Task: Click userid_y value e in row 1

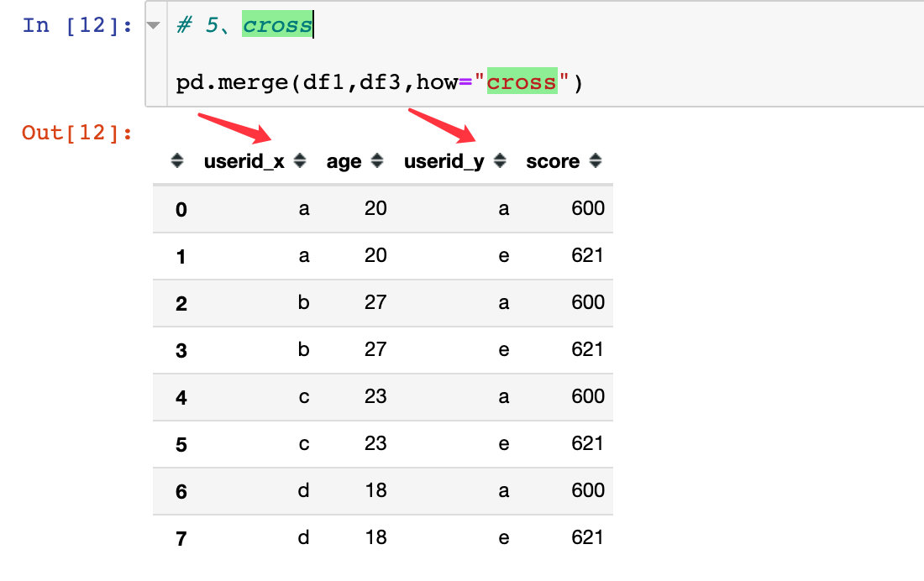Action: [x=504, y=255]
